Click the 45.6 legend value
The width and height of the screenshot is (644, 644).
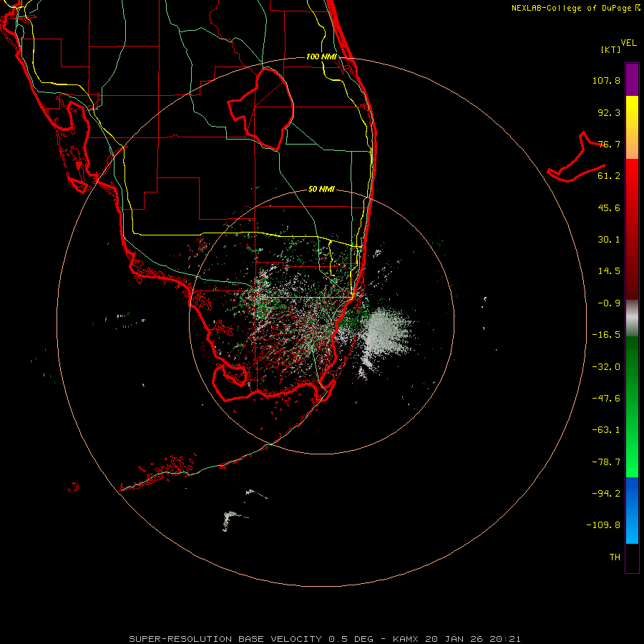[609, 208]
